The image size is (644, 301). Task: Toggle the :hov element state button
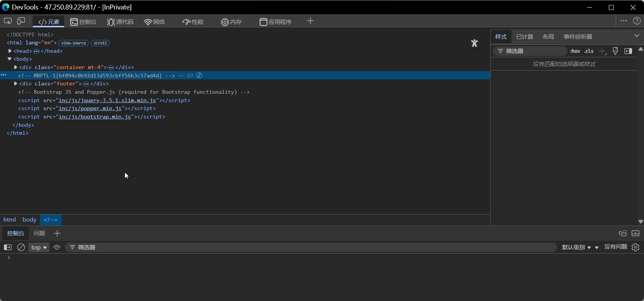click(x=575, y=51)
